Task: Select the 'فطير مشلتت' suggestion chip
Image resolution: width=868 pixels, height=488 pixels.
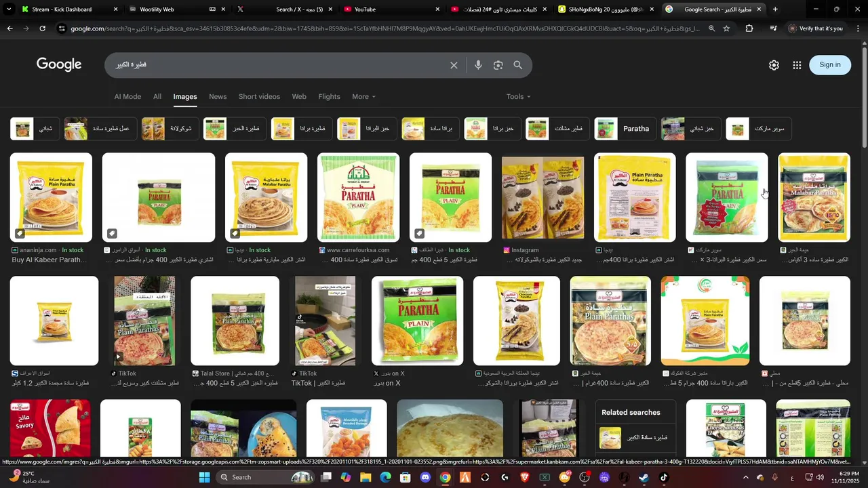Action: click(x=557, y=129)
